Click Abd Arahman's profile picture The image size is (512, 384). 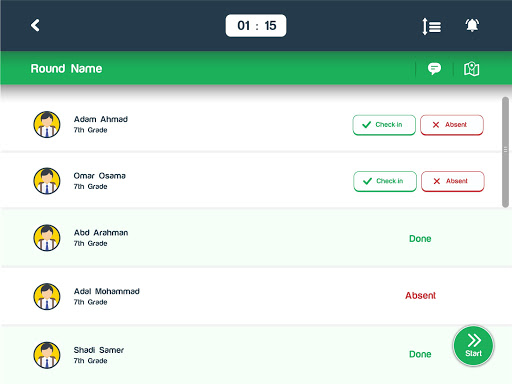click(47, 238)
